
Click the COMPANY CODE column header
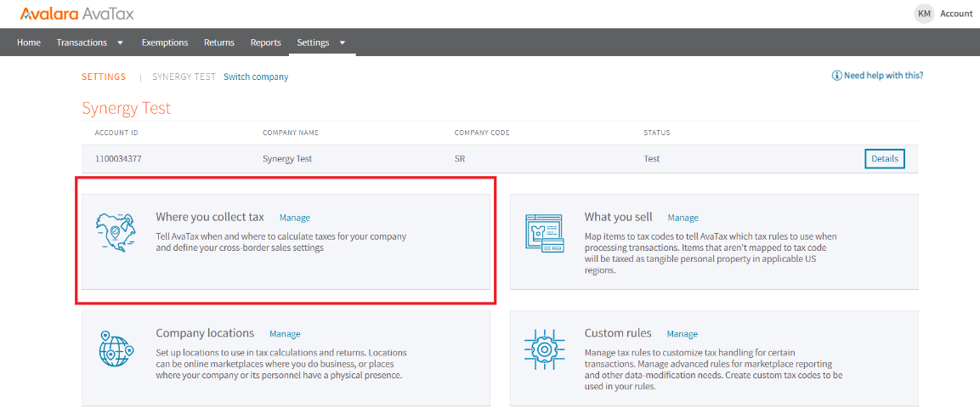click(x=482, y=133)
